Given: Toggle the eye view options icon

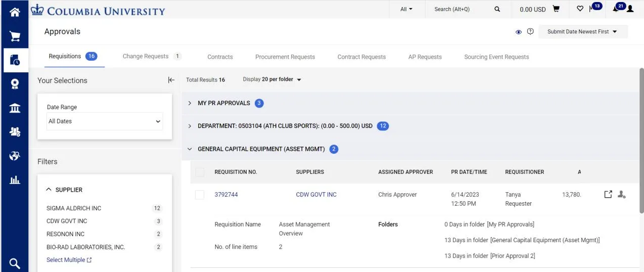Looking at the screenshot, I should pos(518,32).
